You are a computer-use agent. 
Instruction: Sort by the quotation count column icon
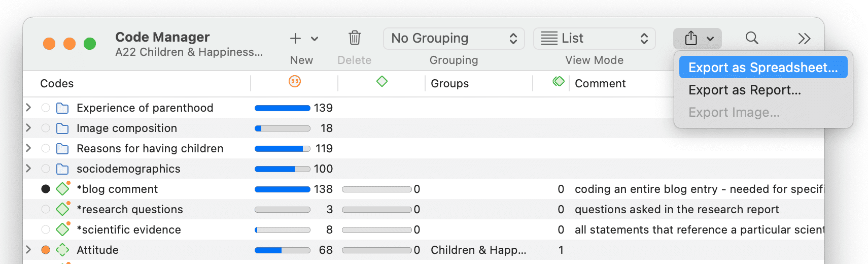pyautogui.click(x=295, y=81)
